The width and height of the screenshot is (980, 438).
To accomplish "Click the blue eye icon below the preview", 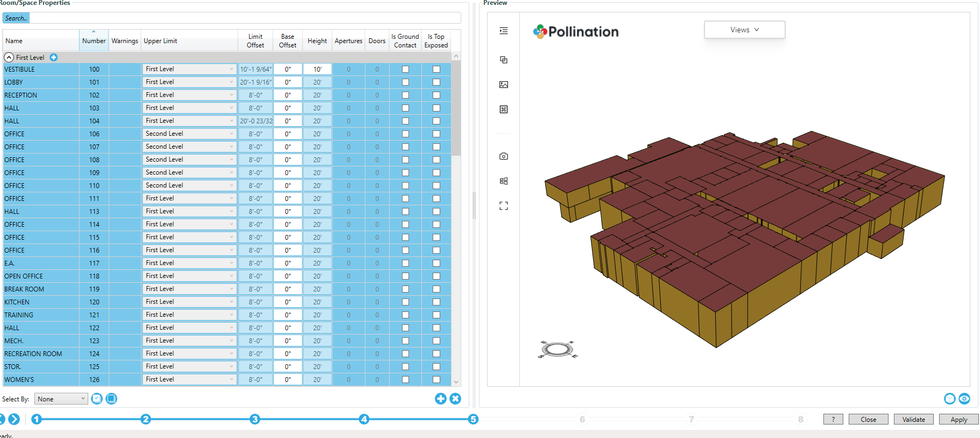I will coord(964,399).
